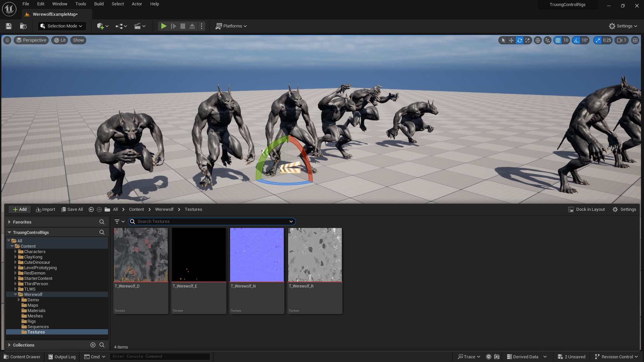Click the Skip frame play button
644x362 pixels.
(x=173, y=26)
